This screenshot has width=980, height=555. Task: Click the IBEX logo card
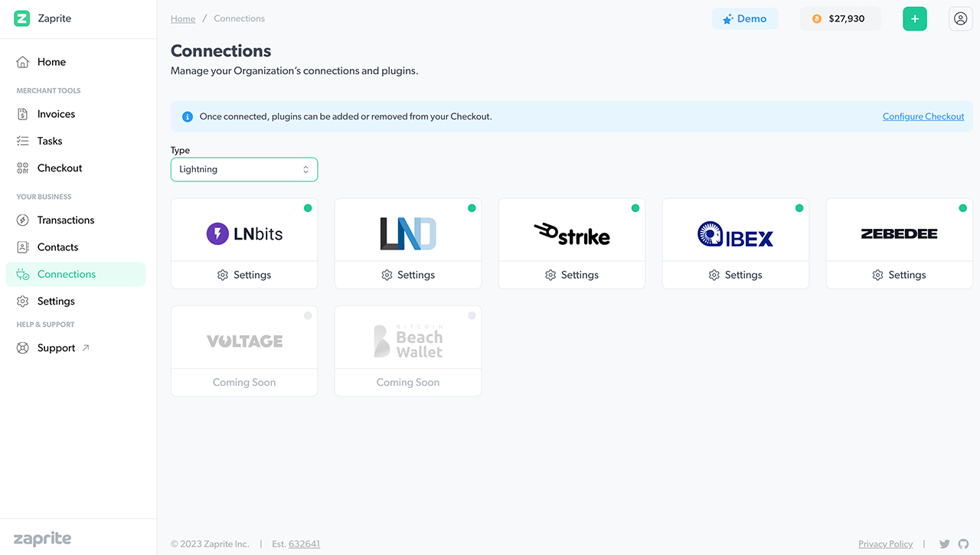736,233
